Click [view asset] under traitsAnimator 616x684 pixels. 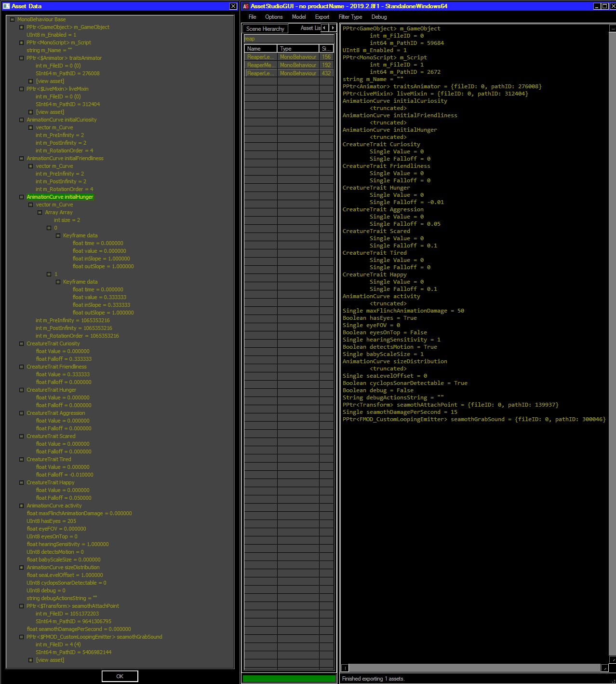click(x=50, y=81)
